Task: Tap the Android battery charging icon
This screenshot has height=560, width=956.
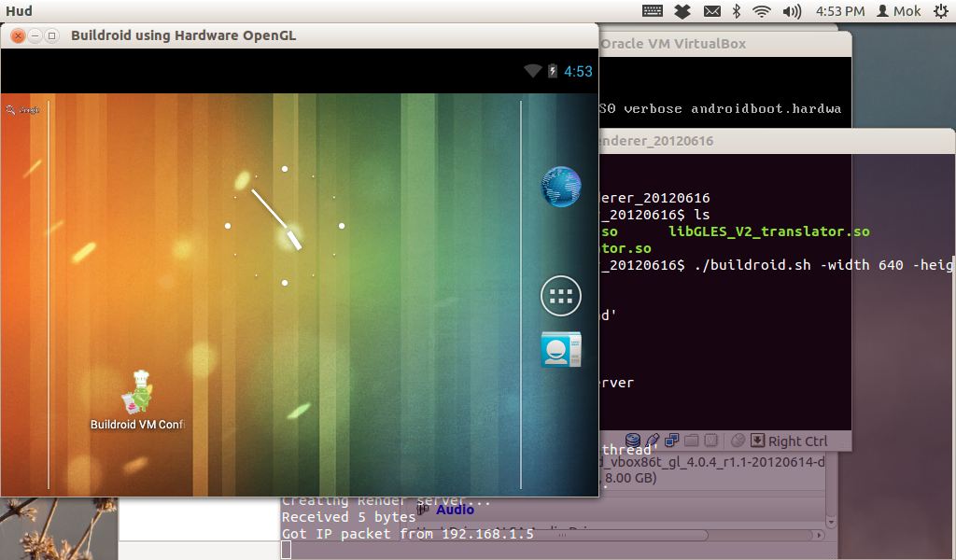Action: (553, 71)
